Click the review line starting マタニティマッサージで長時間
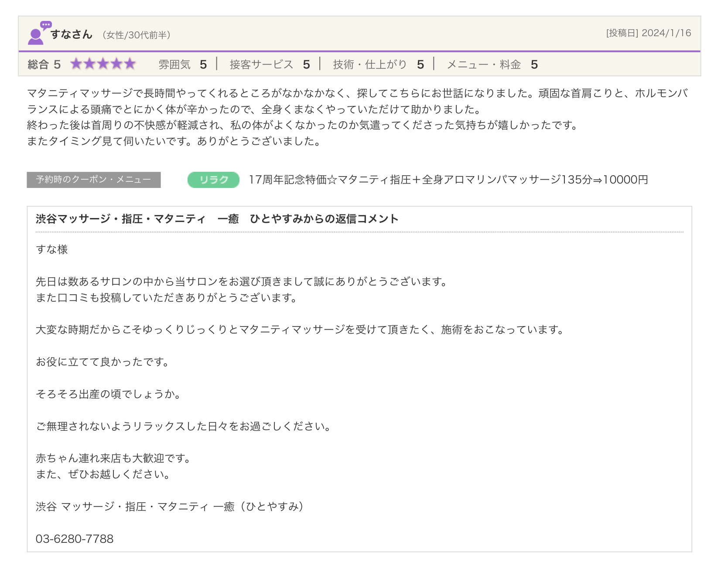This screenshot has width=728, height=569. tap(358, 93)
